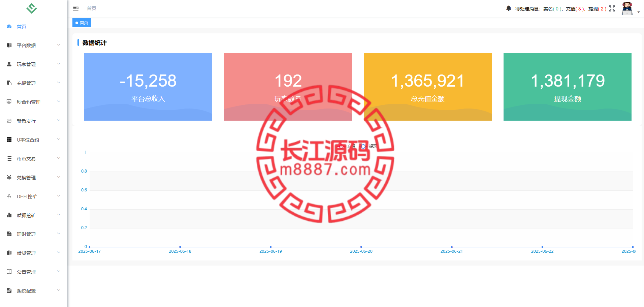The width and height of the screenshot is (644, 307).
Task: Expand the 币币交易 submenu chevron
Action: 59,158
